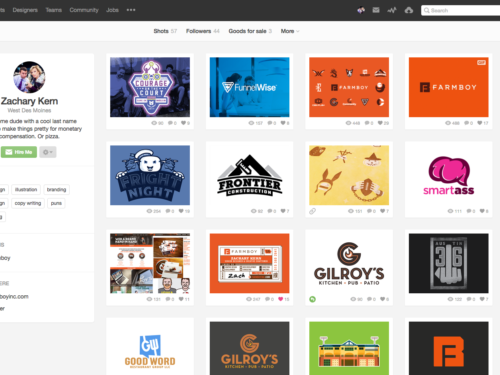Click heart icon under FunnelWise shot
The height and width of the screenshot is (375, 500).
pos(283,123)
